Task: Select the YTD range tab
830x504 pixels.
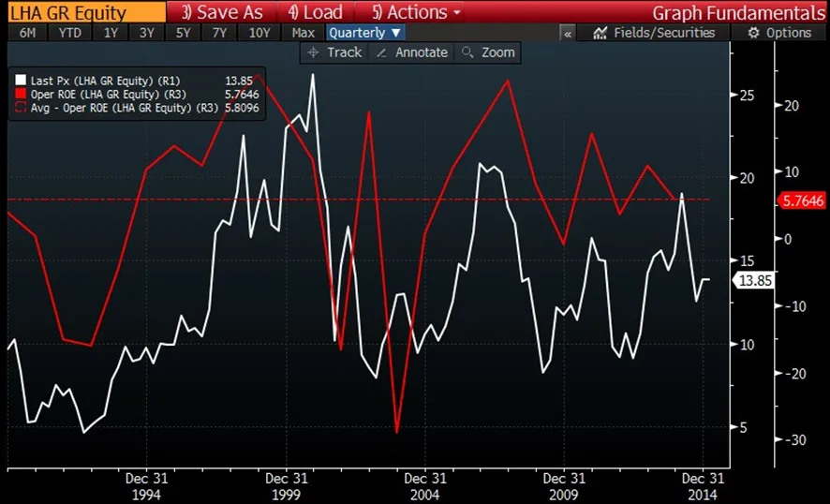Action: [x=69, y=33]
